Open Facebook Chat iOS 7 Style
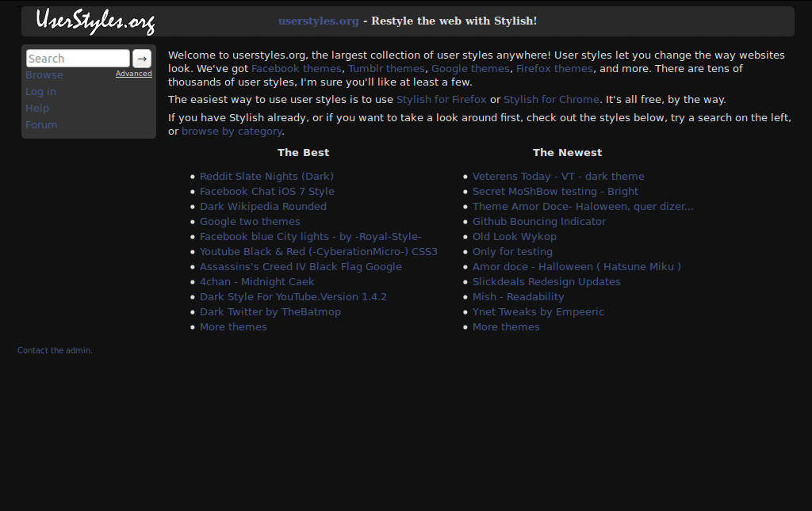Viewport: 812px width, 511px height. [x=267, y=192]
